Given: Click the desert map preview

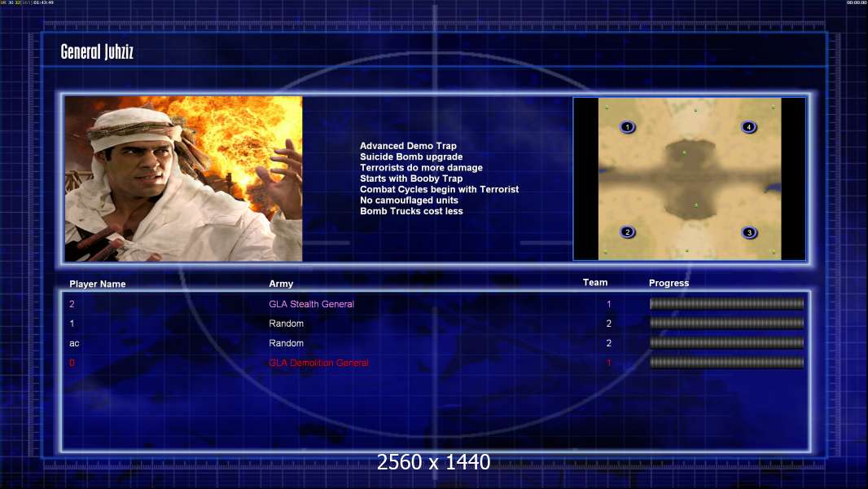Looking at the screenshot, I should pos(690,178).
